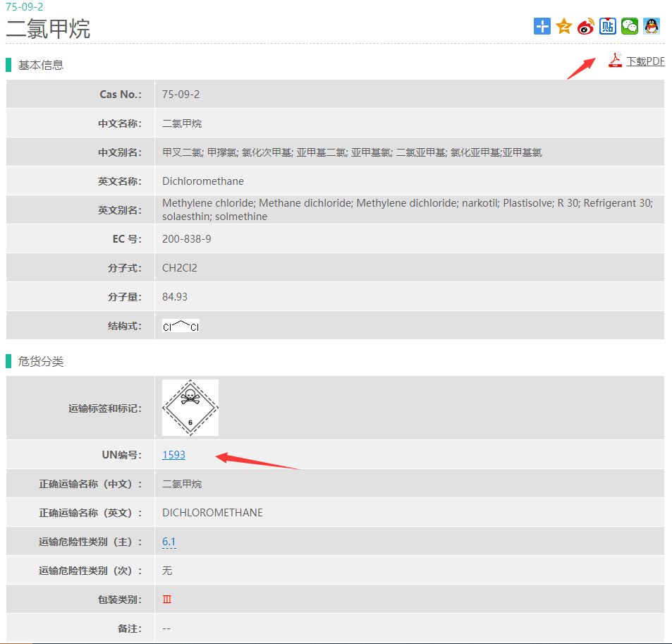Viewport: 672px width, 644px height.
Task: Open UN number 1593 link
Action: 173,454
